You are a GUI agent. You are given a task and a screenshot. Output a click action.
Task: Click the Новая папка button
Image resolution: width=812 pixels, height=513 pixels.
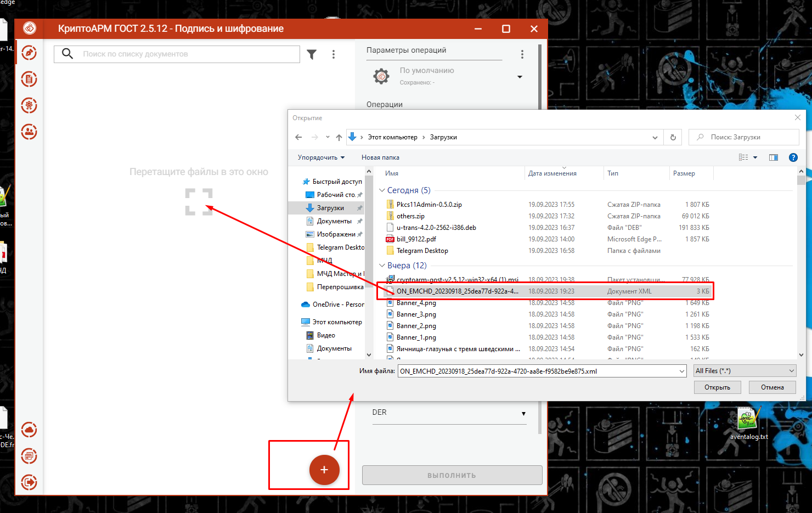point(380,157)
